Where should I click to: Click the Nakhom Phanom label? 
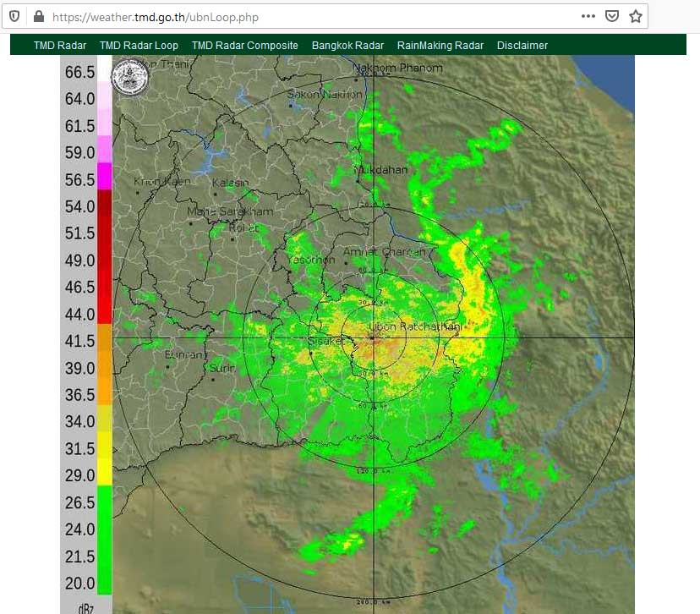398,68
